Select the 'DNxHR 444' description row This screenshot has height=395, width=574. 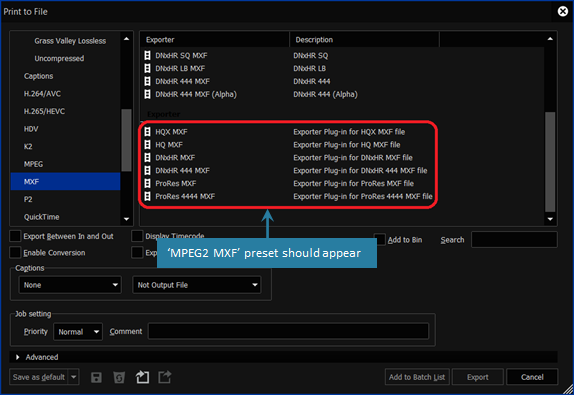point(312,81)
